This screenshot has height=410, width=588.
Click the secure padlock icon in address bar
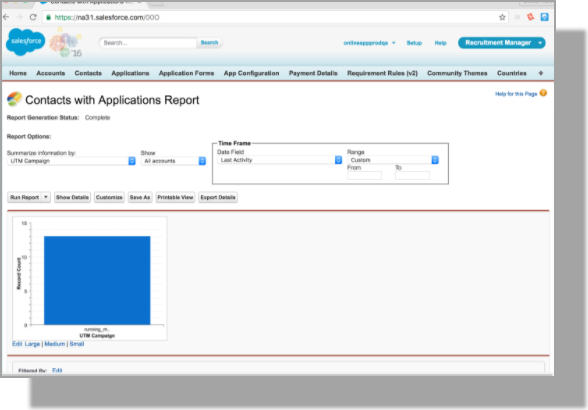tap(48, 17)
